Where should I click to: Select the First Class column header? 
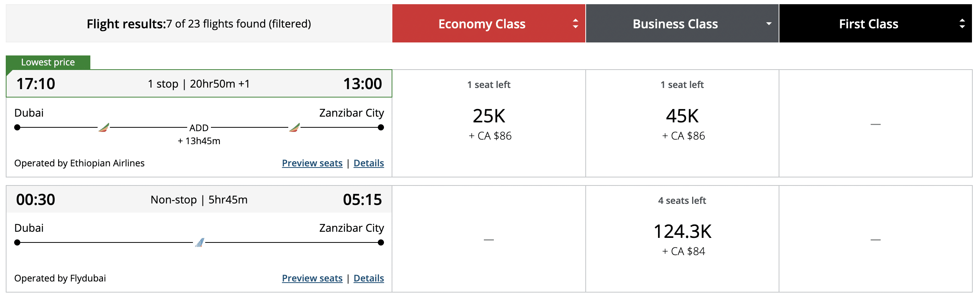point(868,24)
